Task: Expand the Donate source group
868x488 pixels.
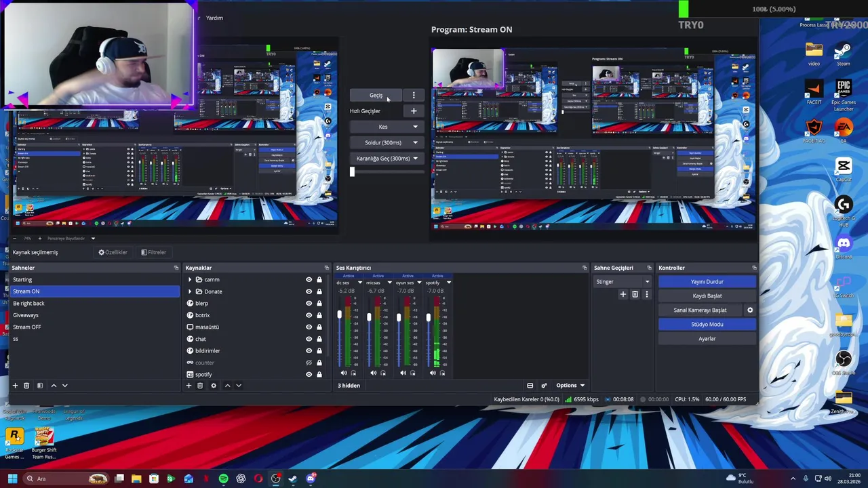Action: 190,291
